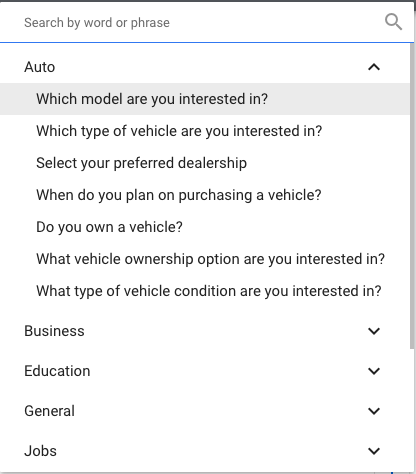Click the vertical scrollbar of question list

[x=412, y=197]
